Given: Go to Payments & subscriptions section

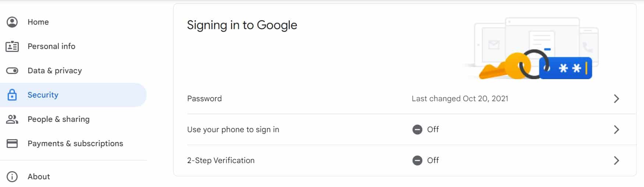Looking at the screenshot, I should (75, 144).
